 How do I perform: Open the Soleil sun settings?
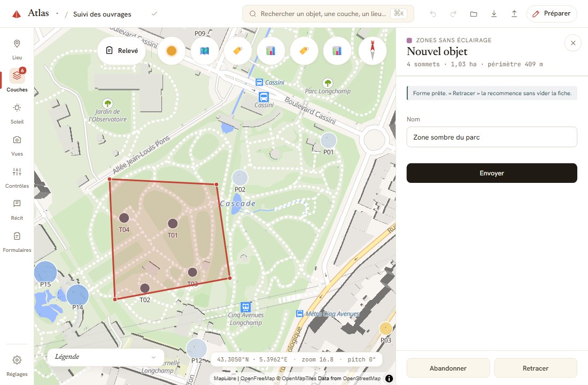tap(17, 113)
